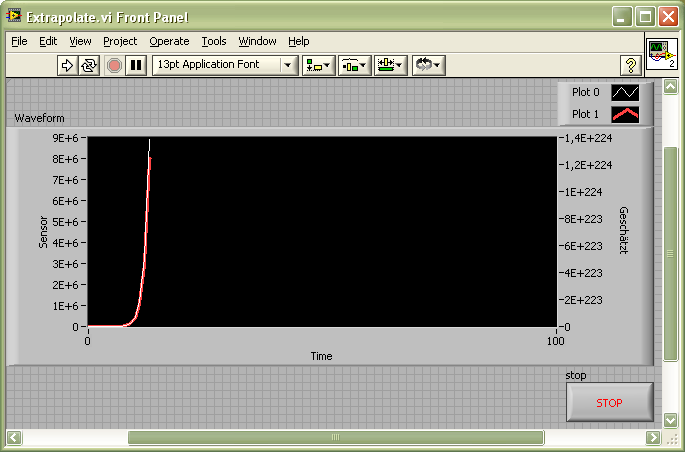This screenshot has width=685, height=452.
Task: Open the Reorder dropdown
Action: (x=429, y=66)
